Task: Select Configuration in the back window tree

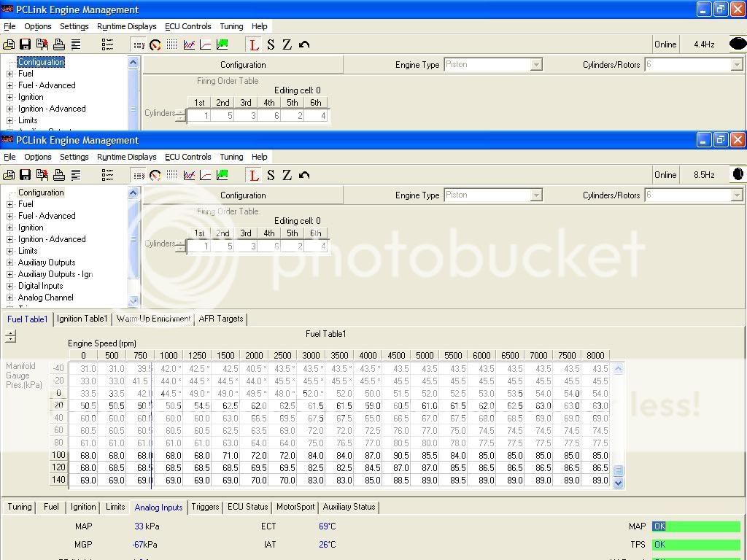Action: pos(41,62)
